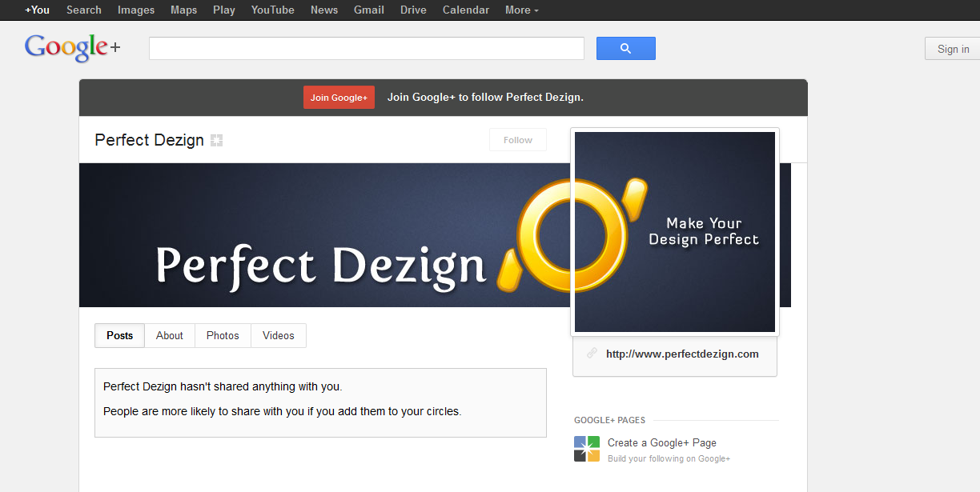
Task: Click the Google+ logo
Action: (72, 48)
